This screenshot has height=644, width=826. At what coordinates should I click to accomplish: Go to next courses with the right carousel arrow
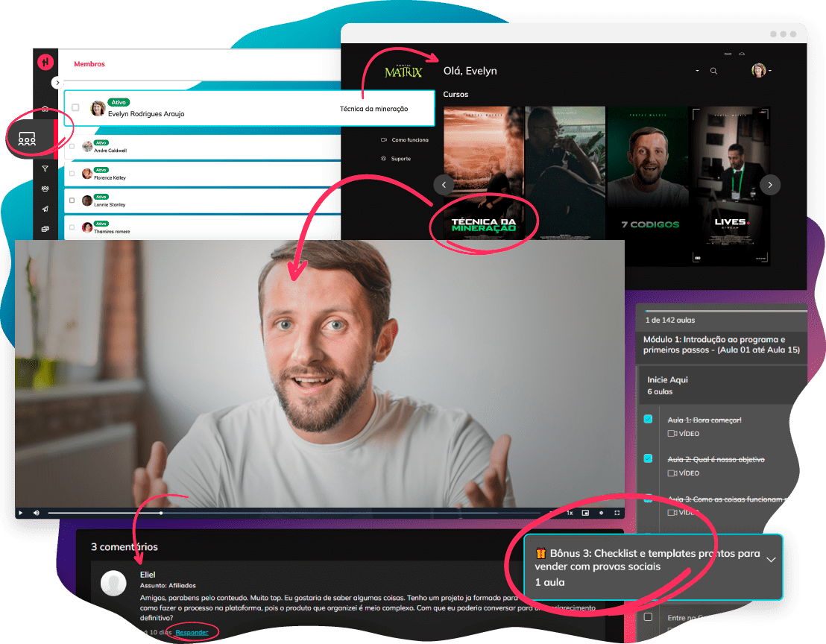(x=770, y=185)
